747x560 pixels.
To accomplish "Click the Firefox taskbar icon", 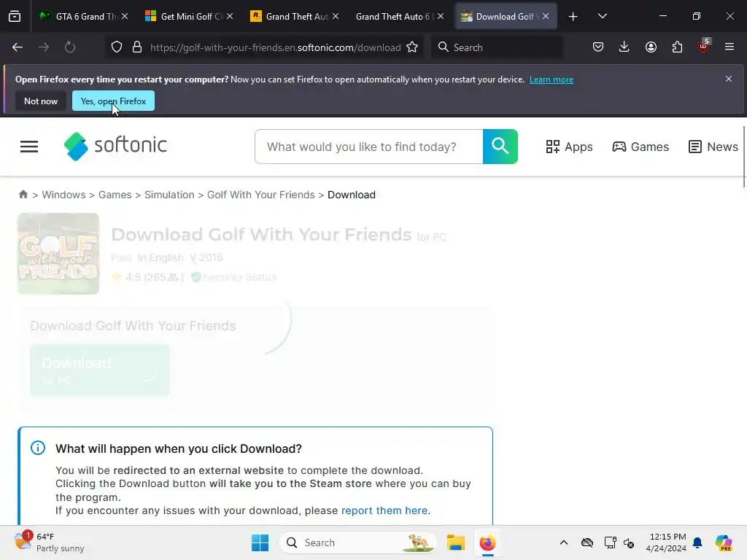I will (487, 542).
